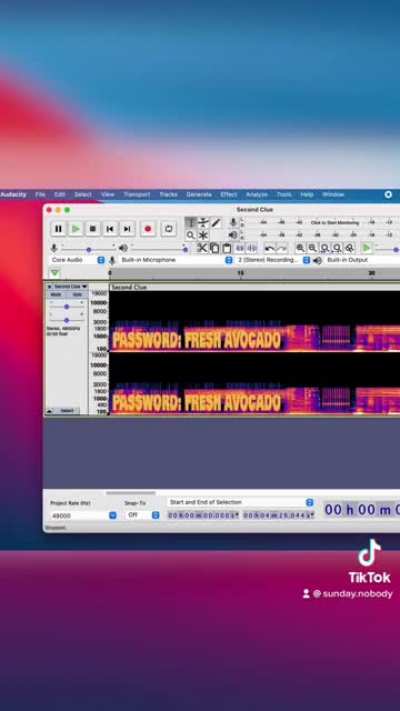The image size is (400, 711).
Task: Click the Undo arrow icon
Action: click(270, 248)
